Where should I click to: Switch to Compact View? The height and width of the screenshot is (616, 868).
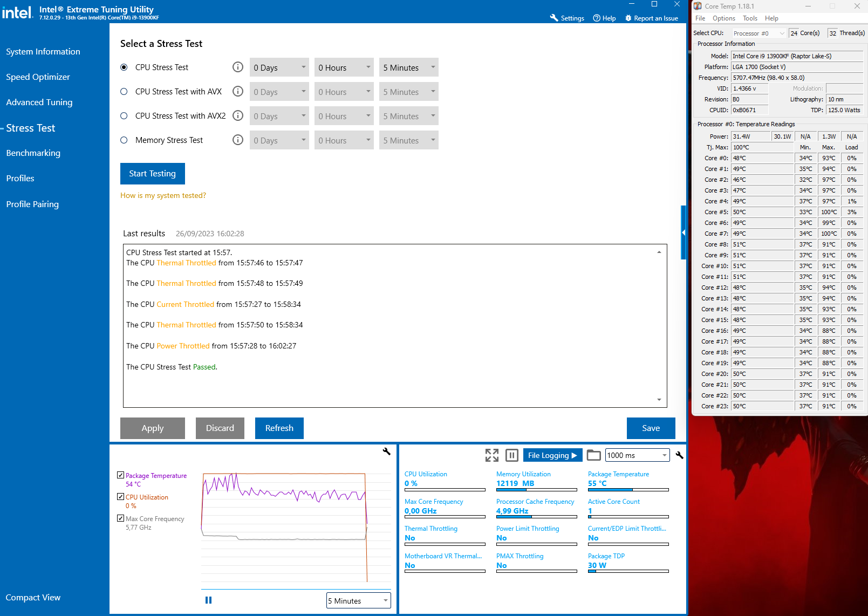(x=33, y=597)
